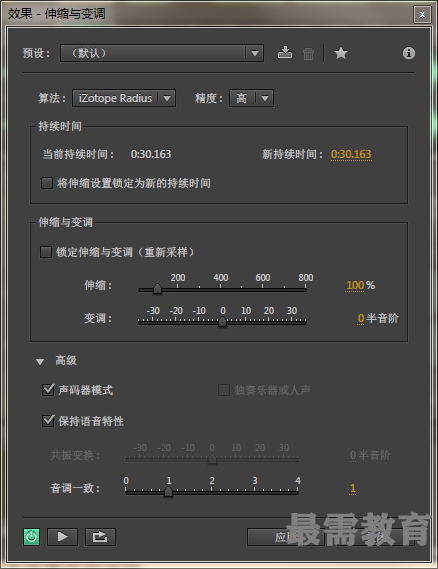The image size is (438, 569).
Task: Click the 持续时间 group title
Action: [x=60, y=126]
